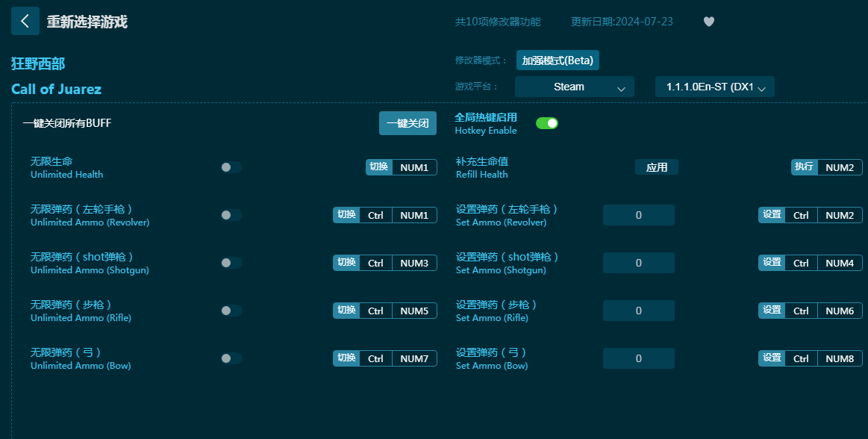Enable Unlimited Ammo (Rifle) switch
868x439 pixels.
pos(231,311)
